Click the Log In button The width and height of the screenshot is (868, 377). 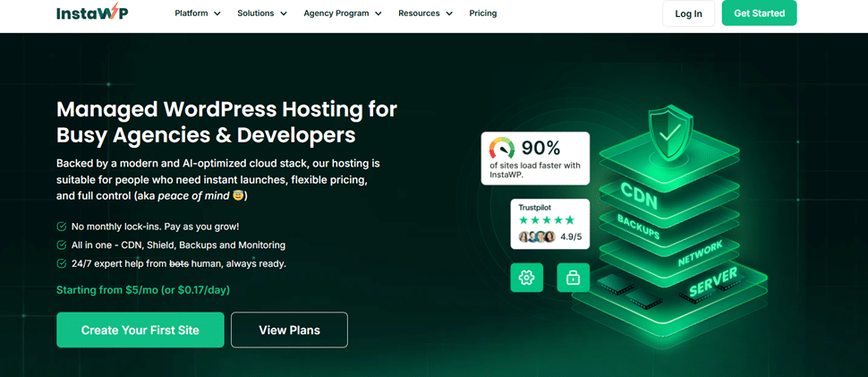coord(689,13)
